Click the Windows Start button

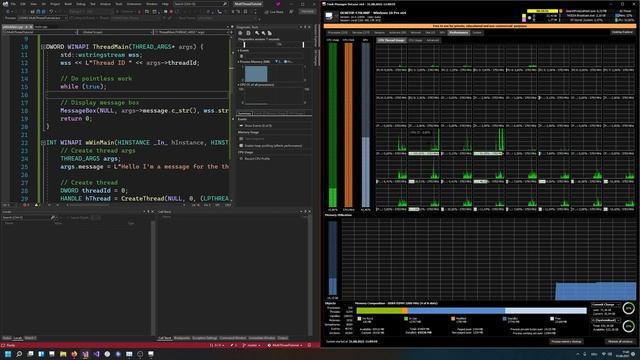(8, 354)
